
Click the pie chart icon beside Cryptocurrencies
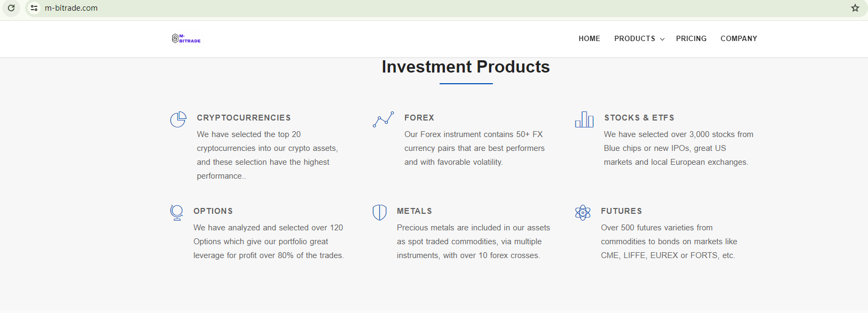tap(178, 119)
